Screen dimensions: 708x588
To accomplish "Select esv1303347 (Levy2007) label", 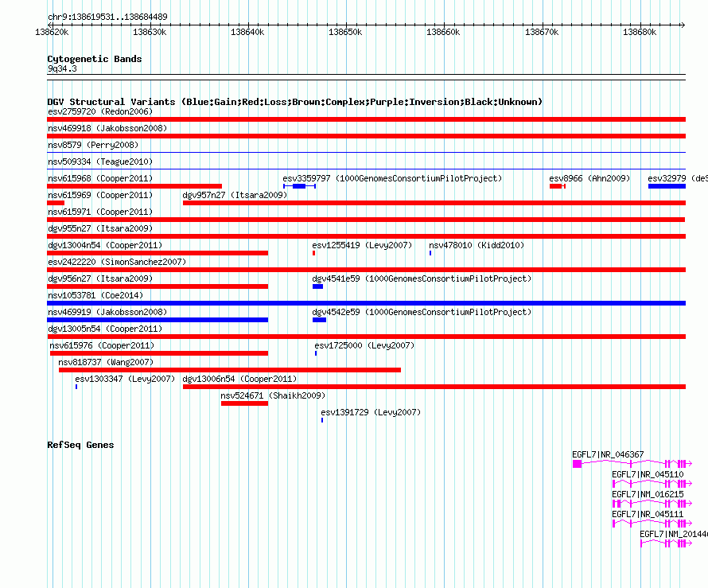I will tap(125, 379).
